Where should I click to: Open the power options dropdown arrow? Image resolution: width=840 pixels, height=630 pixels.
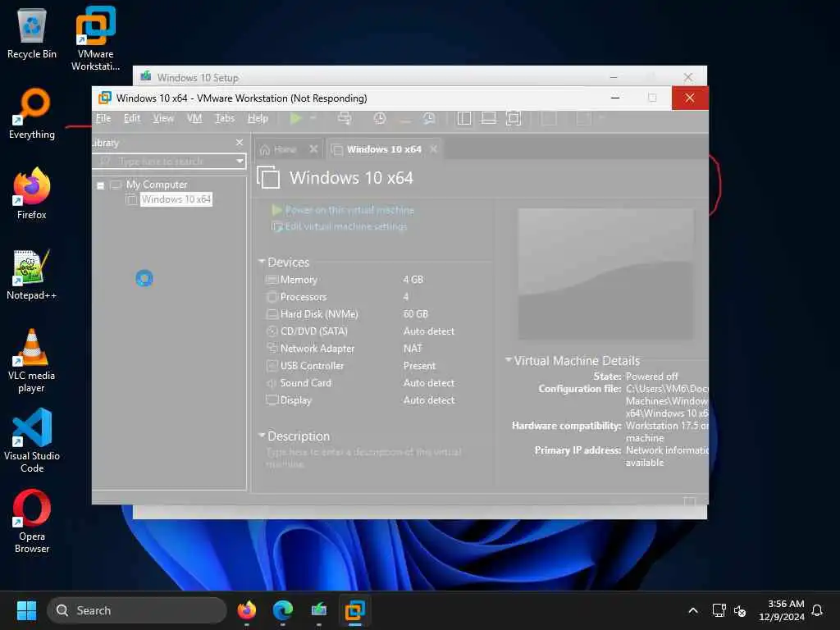click(313, 118)
